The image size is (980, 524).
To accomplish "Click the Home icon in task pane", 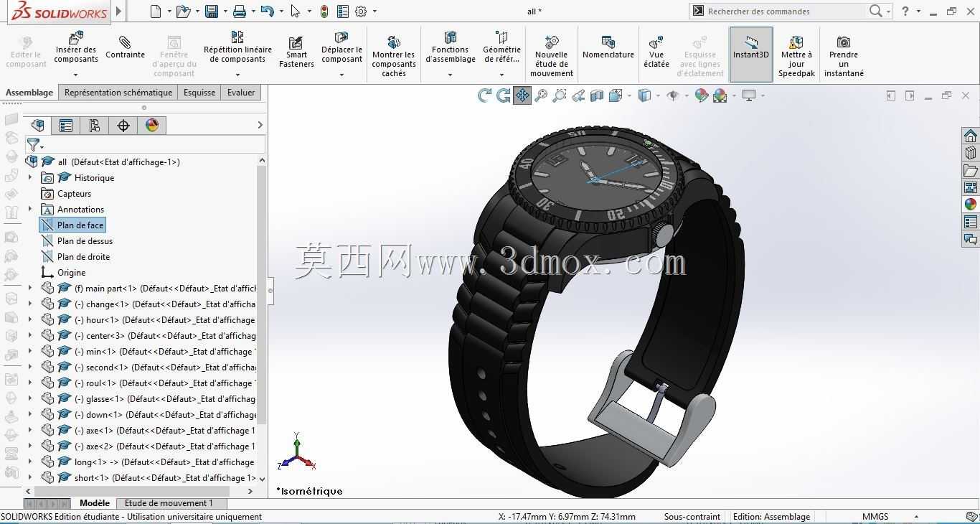I will (x=971, y=136).
